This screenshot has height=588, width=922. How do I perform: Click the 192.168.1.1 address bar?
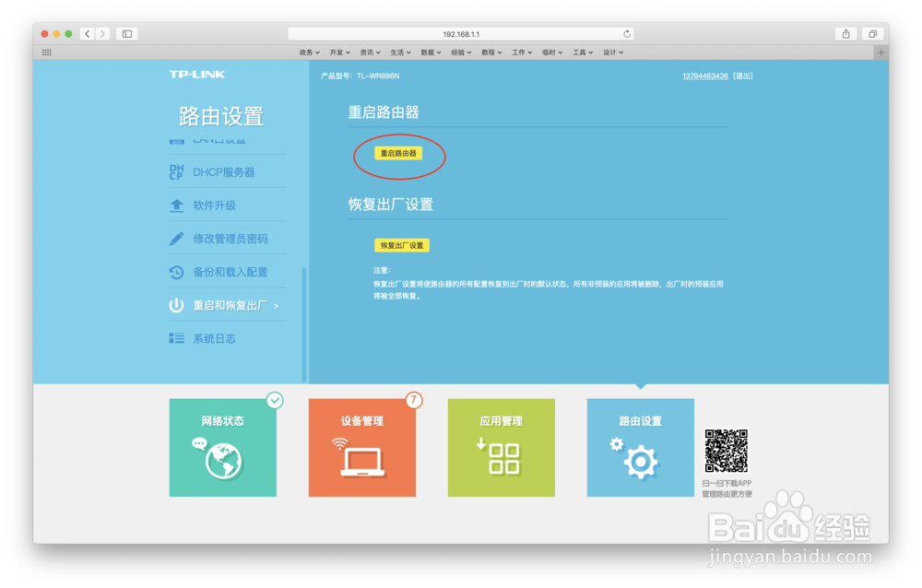click(460, 34)
